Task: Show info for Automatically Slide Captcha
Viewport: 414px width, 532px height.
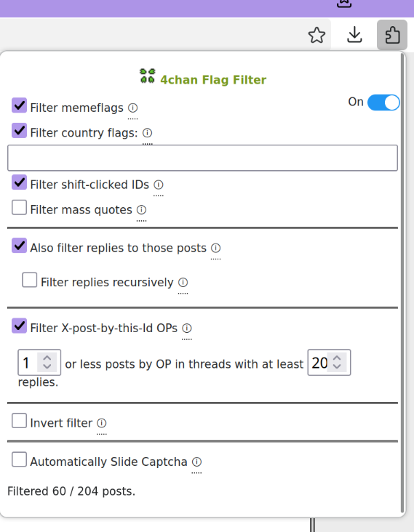Action: point(196,462)
